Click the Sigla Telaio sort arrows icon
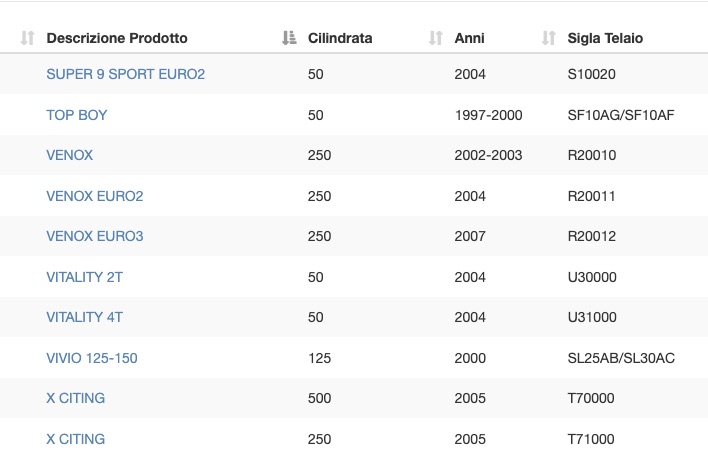 click(549, 38)
